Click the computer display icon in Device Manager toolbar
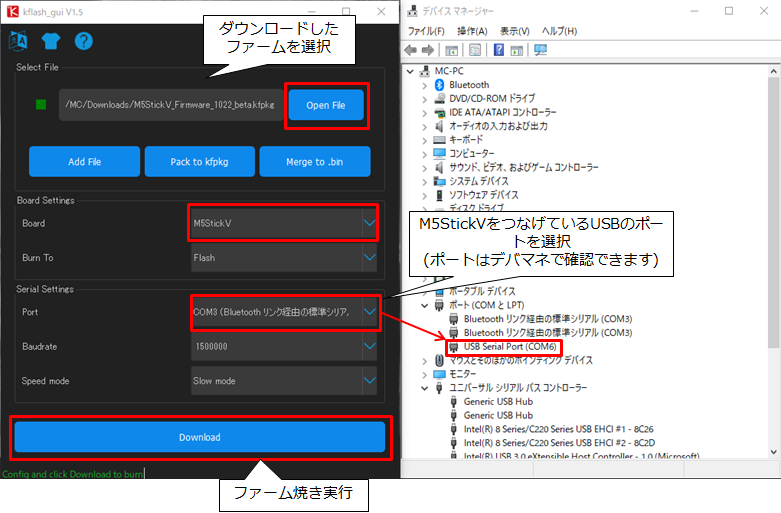Screen dimensions: 781x513 pos(540,50)
